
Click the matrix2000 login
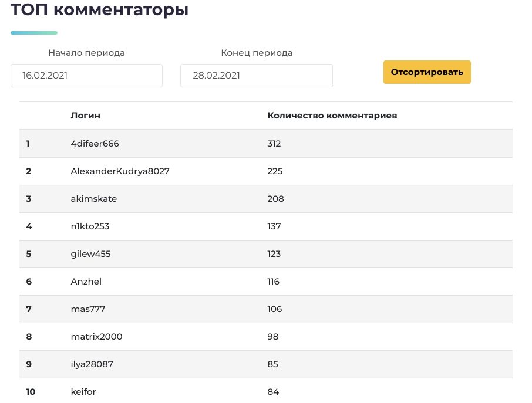(x=96, y=337)
